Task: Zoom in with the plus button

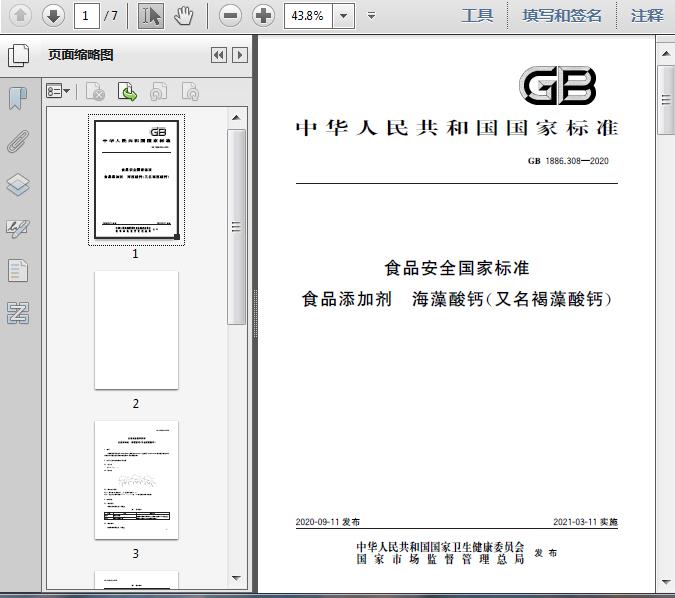Action: (x=263, y=16)
